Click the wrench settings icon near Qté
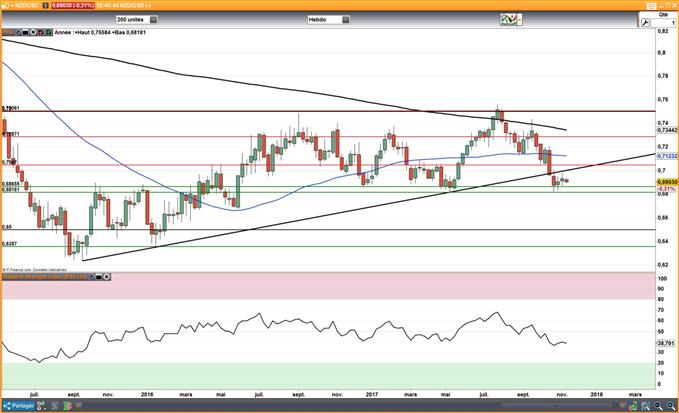 click(x=645, y=23)
